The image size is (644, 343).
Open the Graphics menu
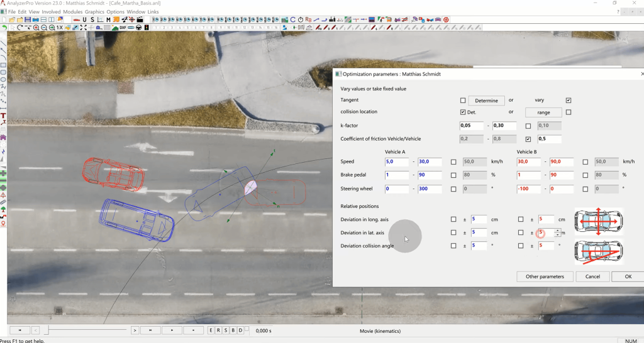point(94,12)
